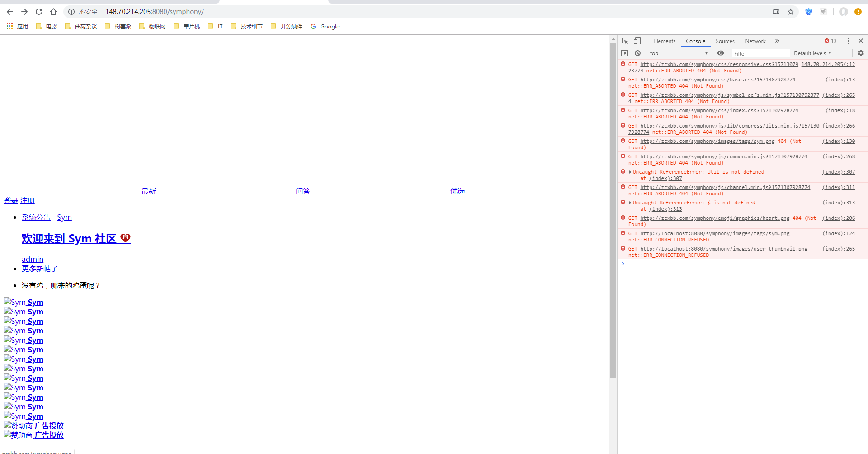Open the base.css error URL link
The height and width of the screenshot is (454, 868).
click(x=718, y=80)
